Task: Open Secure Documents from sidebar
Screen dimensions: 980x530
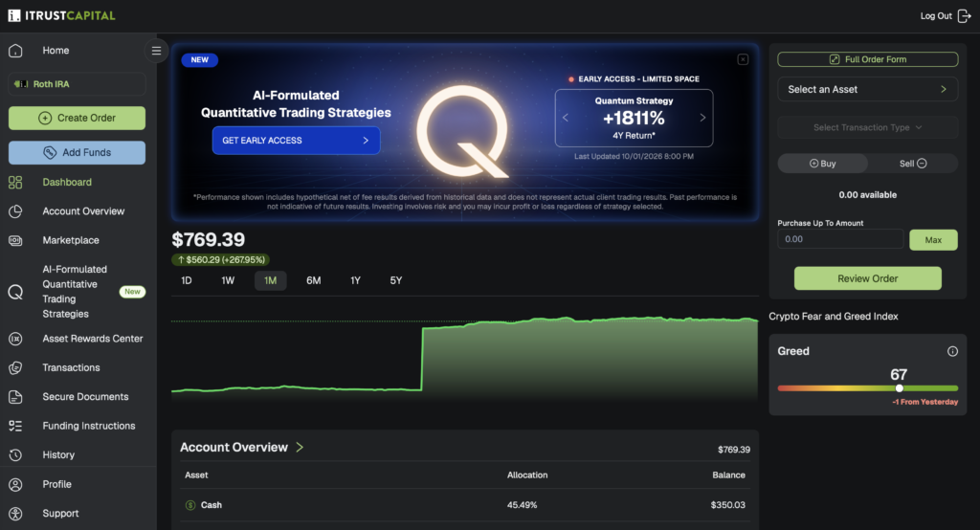Action: [x=85, y=397]
